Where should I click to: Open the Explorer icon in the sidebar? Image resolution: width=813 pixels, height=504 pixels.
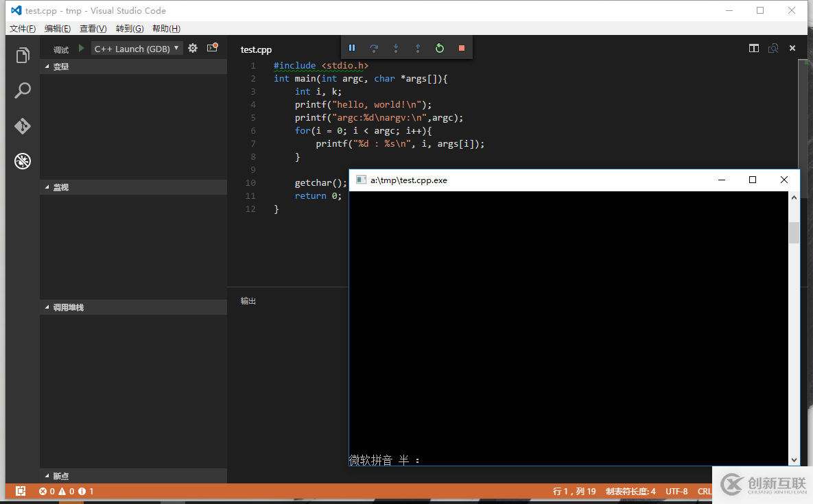23,54
